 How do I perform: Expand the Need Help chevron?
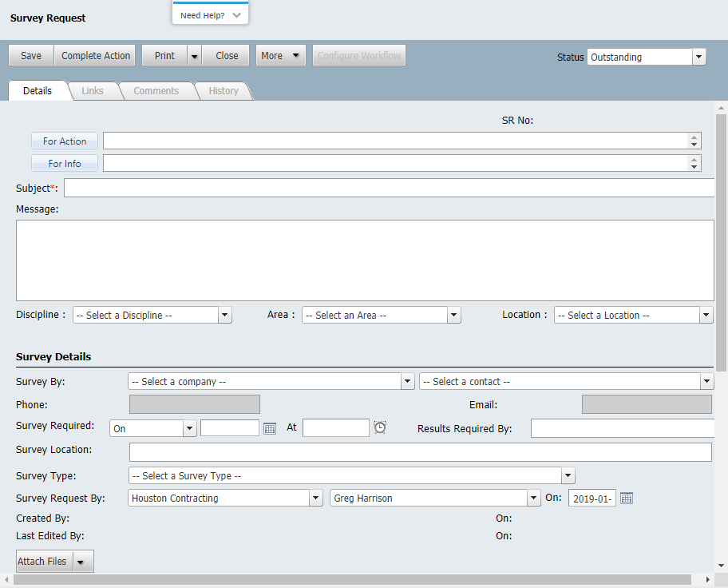pos(237,15)
